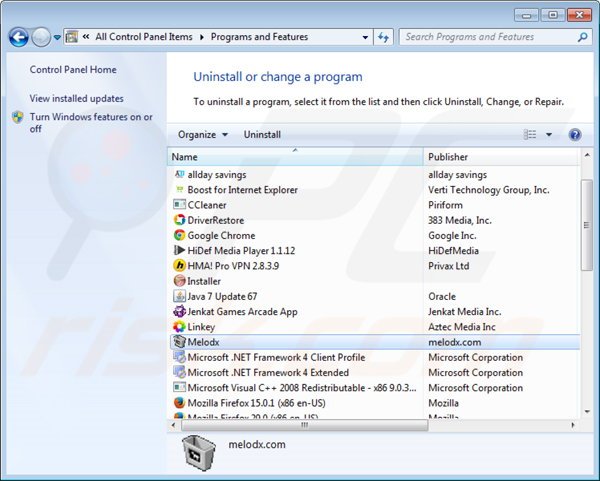Click the Visual C++ 2008 Redistributable icon
Viewport: 600px width, 481px height.
coord(179,387)
